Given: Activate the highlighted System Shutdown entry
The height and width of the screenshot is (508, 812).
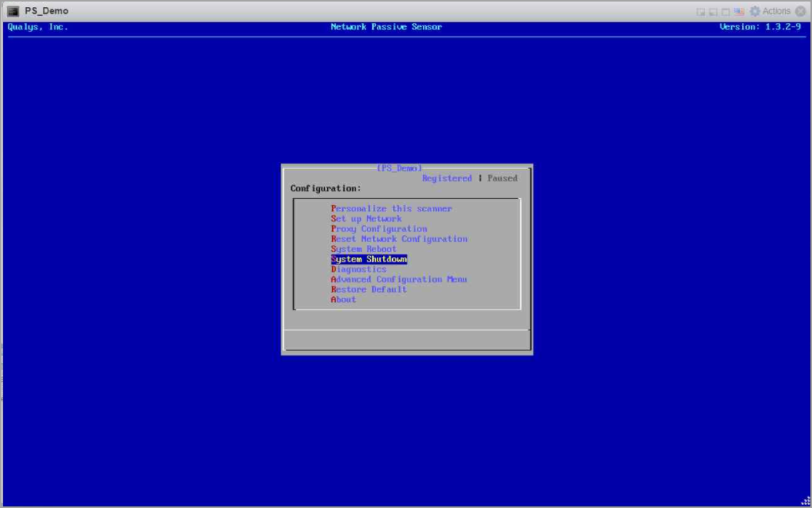Looking at the screenshot, I should pos(368,259).
